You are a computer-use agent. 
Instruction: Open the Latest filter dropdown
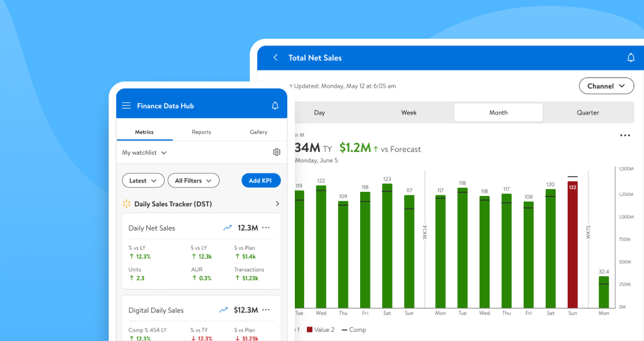pyautogui.click(x=143, y=180)
